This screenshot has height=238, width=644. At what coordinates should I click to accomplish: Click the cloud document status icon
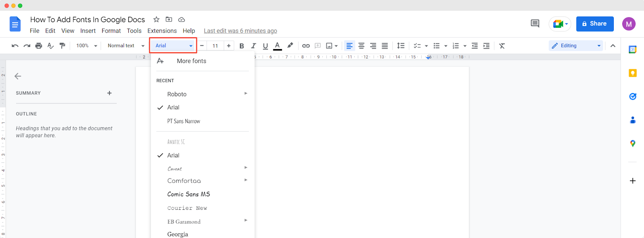tap(182, 19)
